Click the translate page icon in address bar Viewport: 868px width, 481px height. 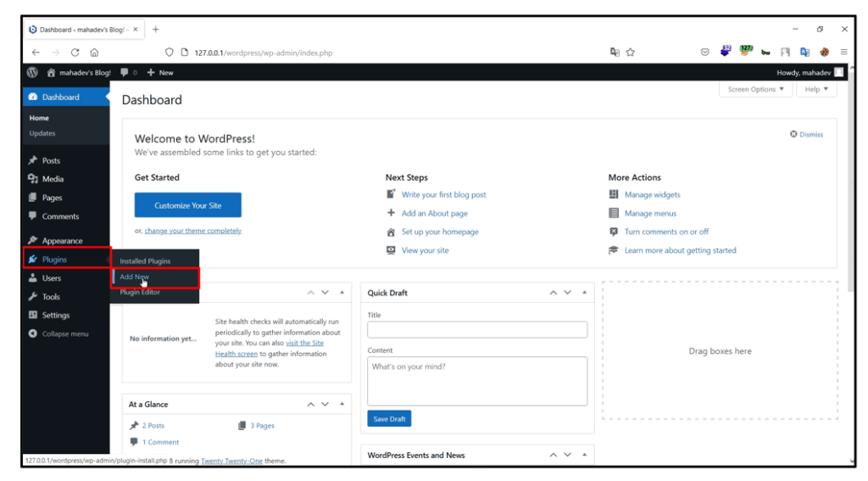pos(615,52)
